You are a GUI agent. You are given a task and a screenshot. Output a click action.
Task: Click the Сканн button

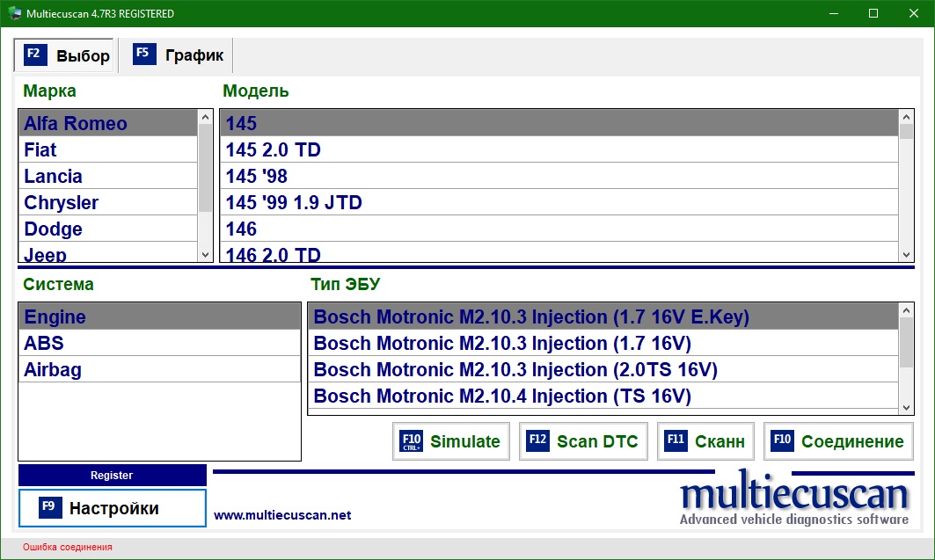(705, 441)
